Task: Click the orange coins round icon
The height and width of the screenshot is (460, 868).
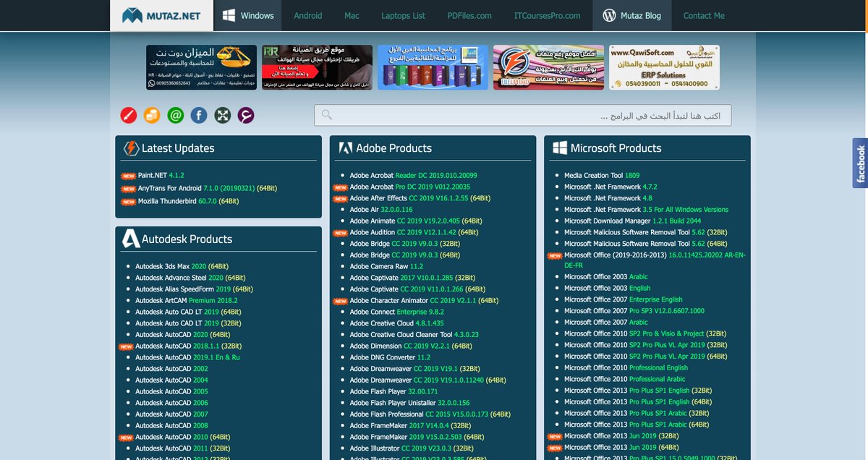Action: coord(152,115)
